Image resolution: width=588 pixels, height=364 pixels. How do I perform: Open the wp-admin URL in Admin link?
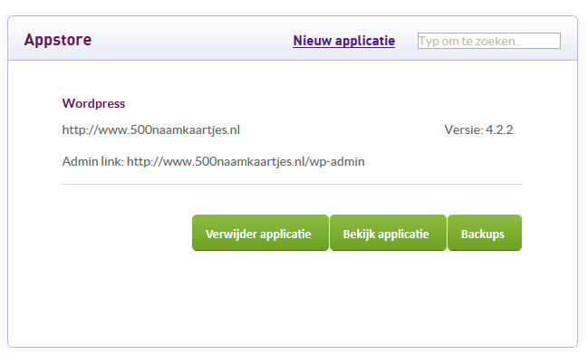tap(246, 161)
